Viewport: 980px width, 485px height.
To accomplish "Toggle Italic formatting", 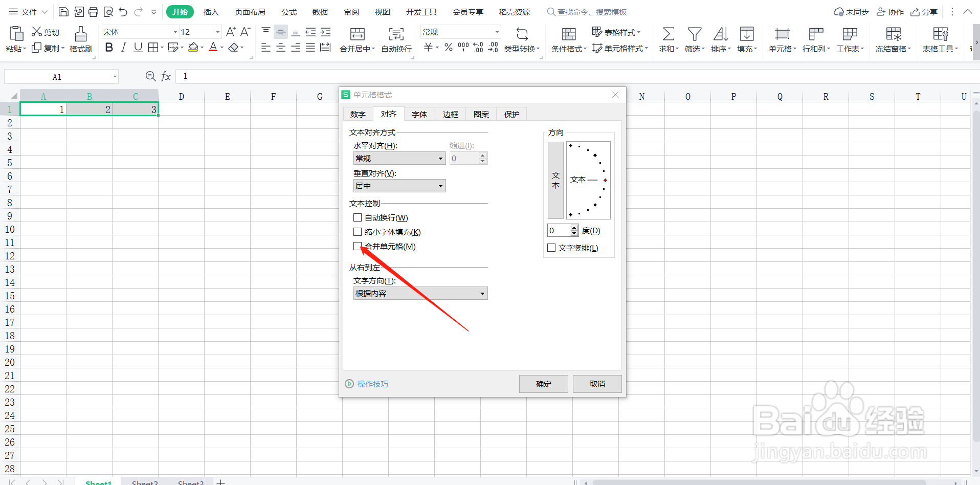I will (x=123, y=48).
